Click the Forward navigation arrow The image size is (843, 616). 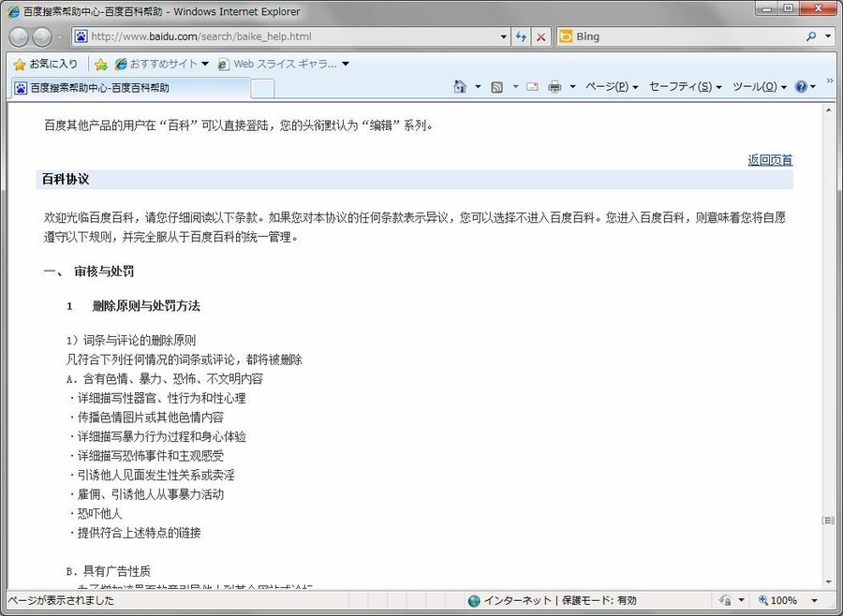(x=42, y=37)
